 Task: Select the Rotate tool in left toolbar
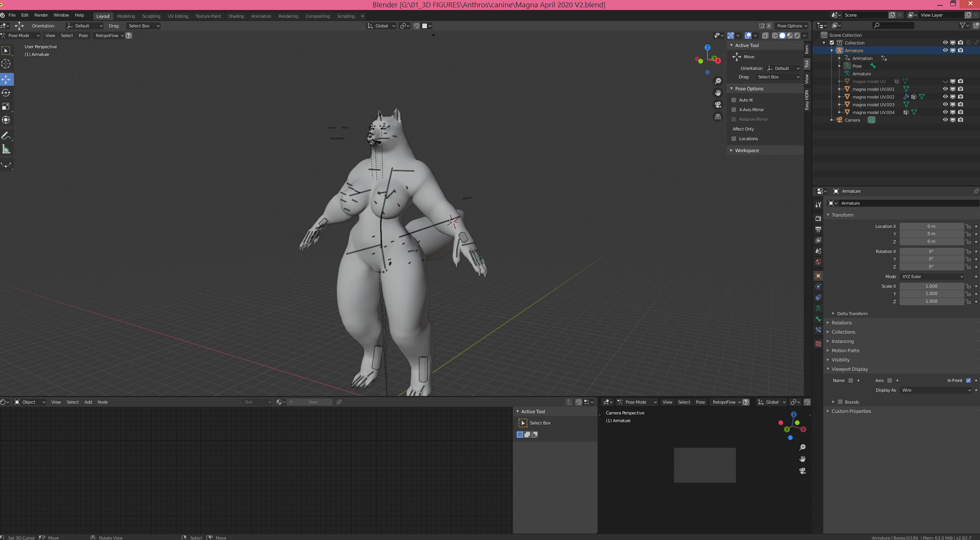point(6,93)
